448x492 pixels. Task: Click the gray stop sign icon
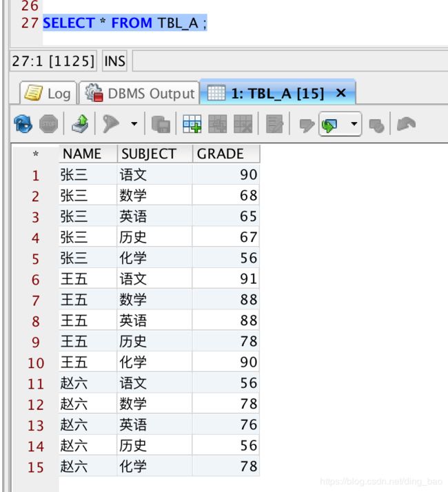coord(49,124)
